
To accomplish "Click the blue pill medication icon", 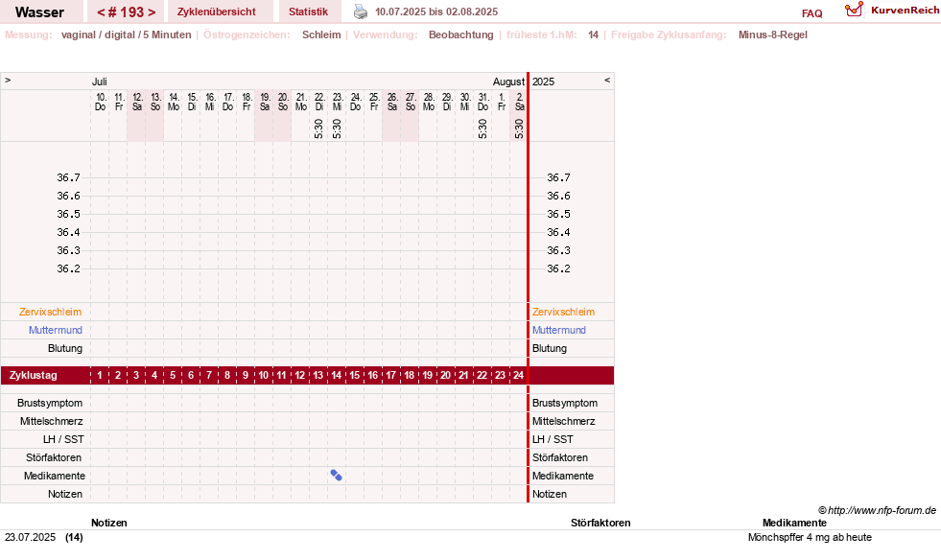I will click(x=336, y=476).
